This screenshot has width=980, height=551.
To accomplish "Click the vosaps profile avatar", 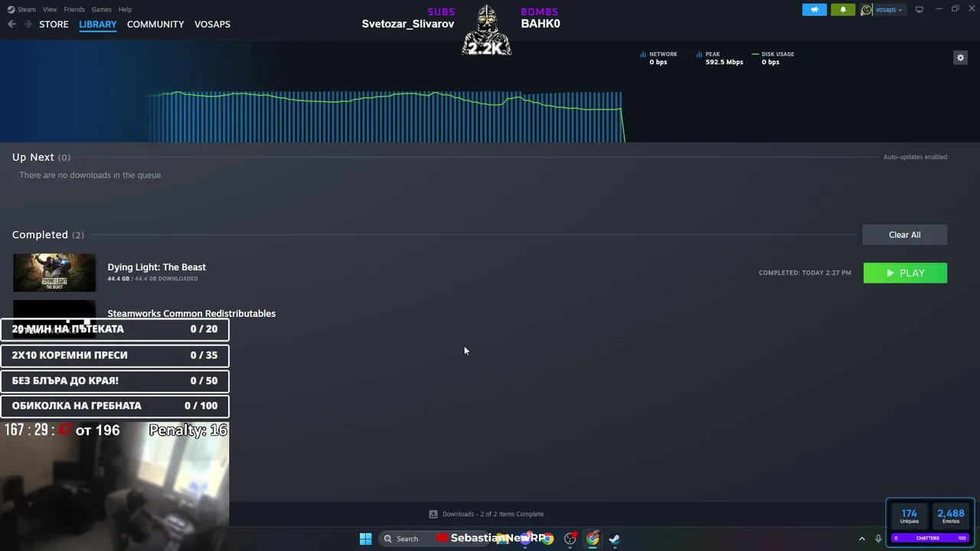I will coord(866,9).
